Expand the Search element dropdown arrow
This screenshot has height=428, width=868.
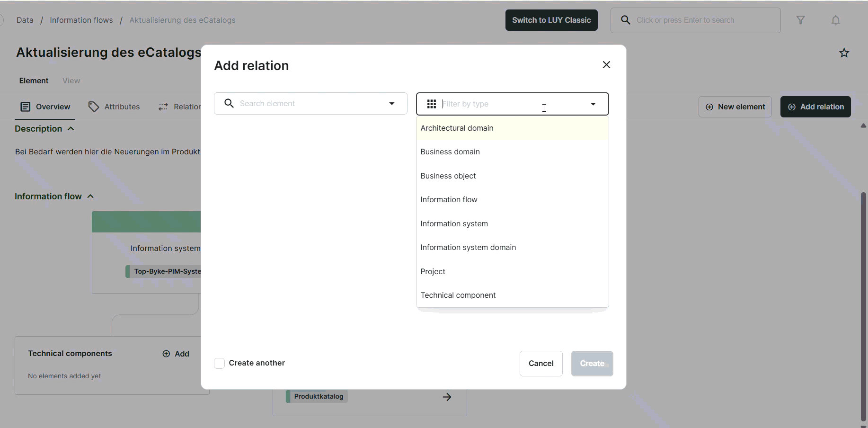point(391,104)
